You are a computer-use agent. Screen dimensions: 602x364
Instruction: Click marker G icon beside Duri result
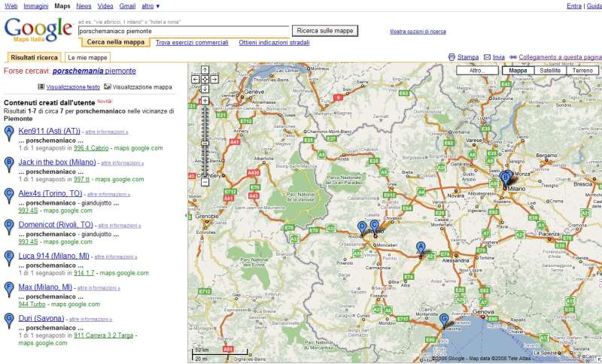click(9, 320)
